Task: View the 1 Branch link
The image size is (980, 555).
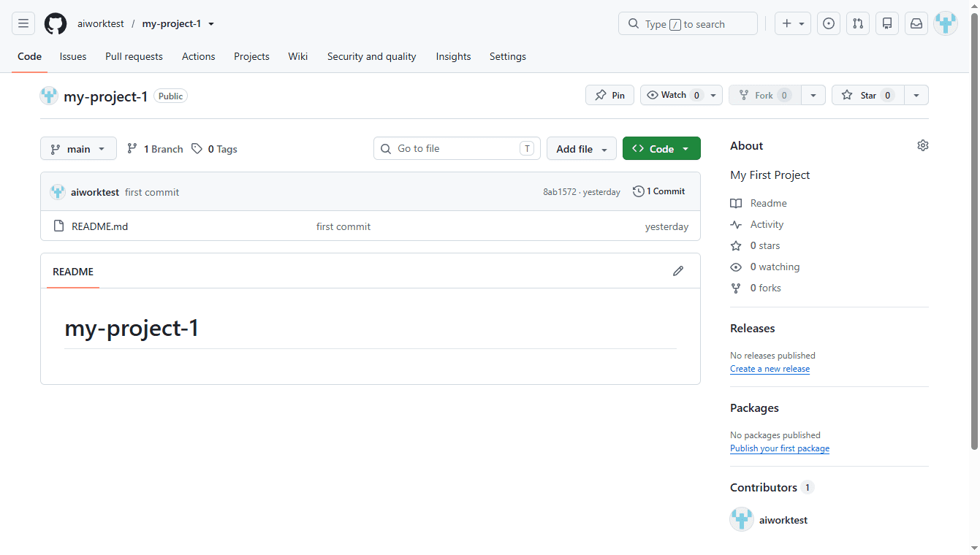Action: [x=155, y=148]
